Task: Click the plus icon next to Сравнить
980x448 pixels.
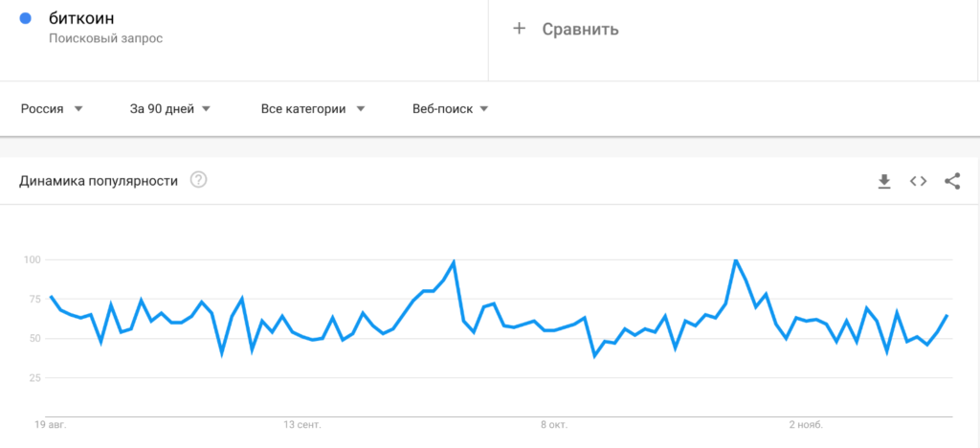Action: [x=518, y=28]
